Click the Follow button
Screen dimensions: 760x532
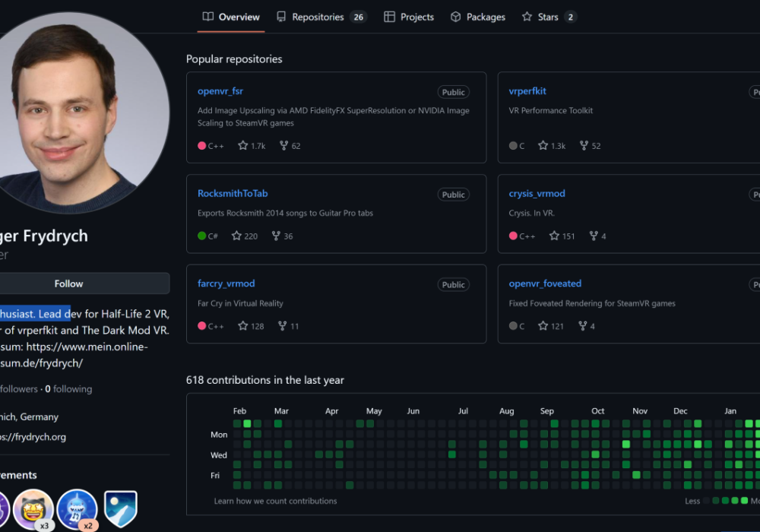(69, 283)
